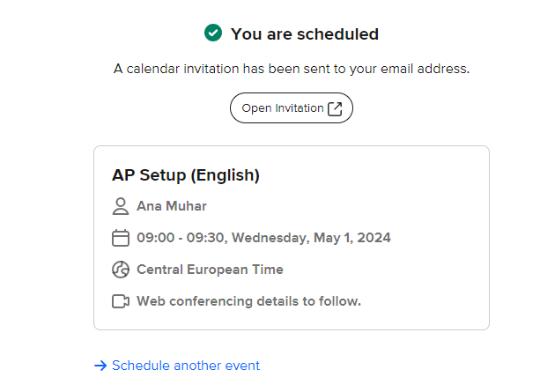
Task: Click the calendar icon next to the date
Action: coord(121,238)
